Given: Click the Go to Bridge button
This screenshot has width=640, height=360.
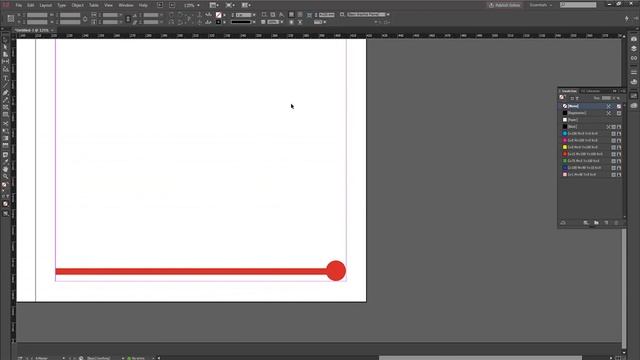Looking at the screenshot, I should 160,5.
